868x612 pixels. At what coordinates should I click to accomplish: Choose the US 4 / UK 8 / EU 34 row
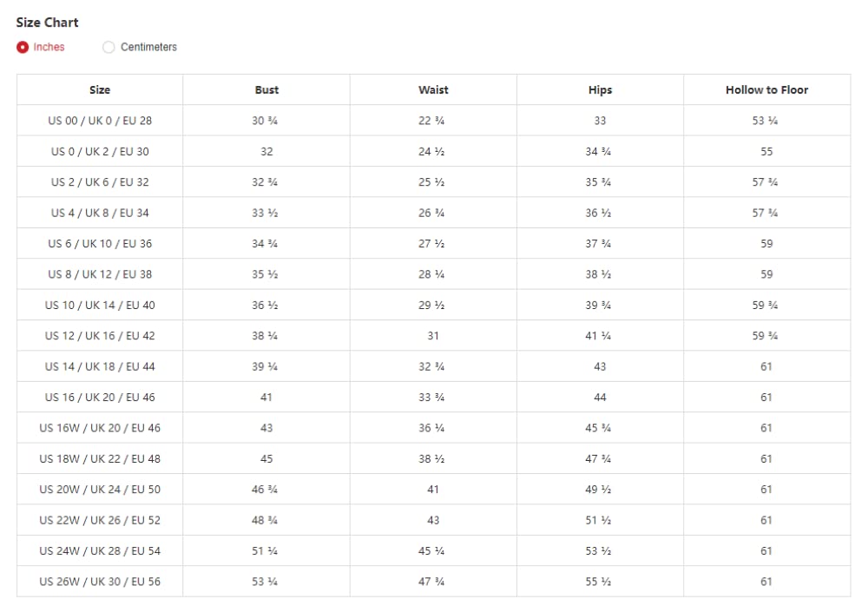[x=100, y=213]
